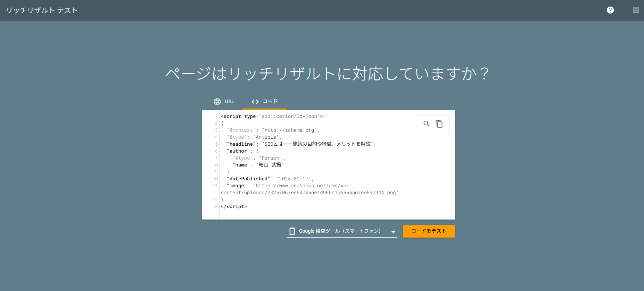Click the "datePublished" code line
Image resolution: width=644 pixels, height=291 pixels.
tap(270, 179)
